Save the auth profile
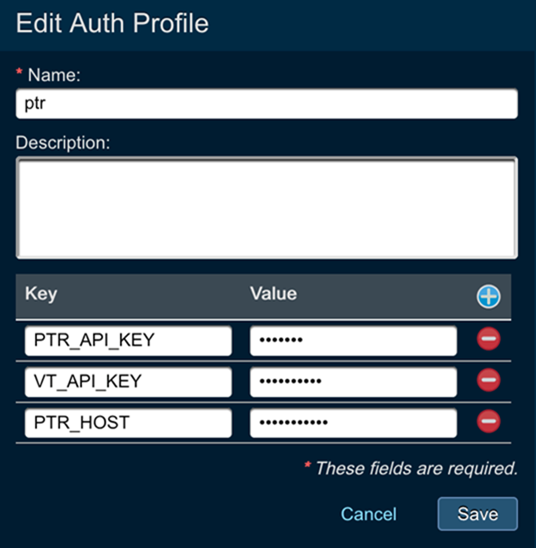Screen dimensions: 536x548 pyautogui.click(x=478, y=514)
